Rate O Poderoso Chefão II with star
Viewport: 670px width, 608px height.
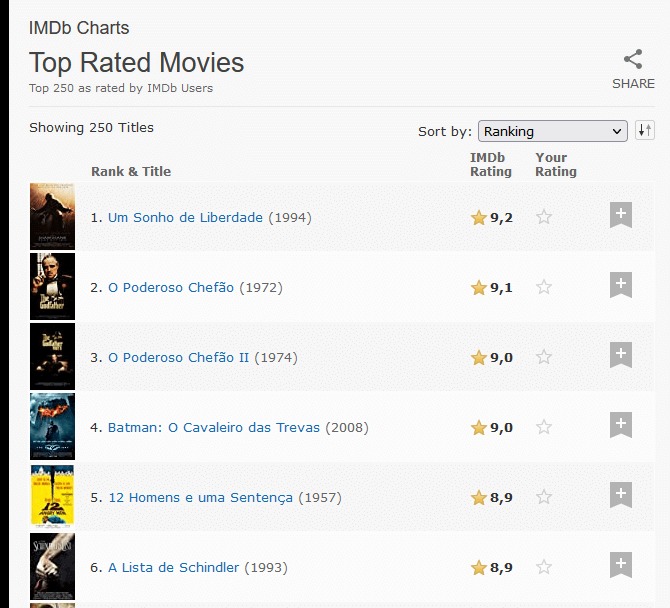[544, 357]
